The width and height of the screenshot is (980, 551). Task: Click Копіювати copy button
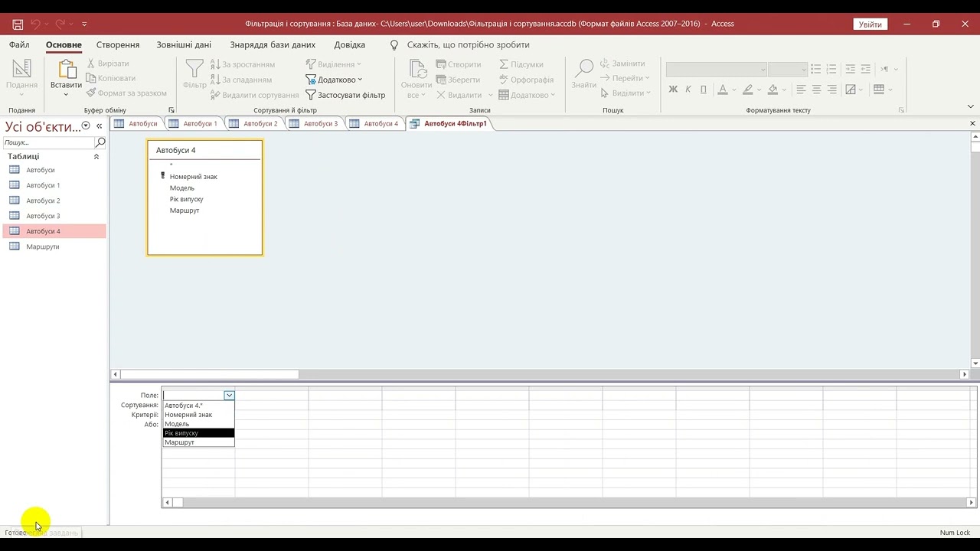point(110,78)
